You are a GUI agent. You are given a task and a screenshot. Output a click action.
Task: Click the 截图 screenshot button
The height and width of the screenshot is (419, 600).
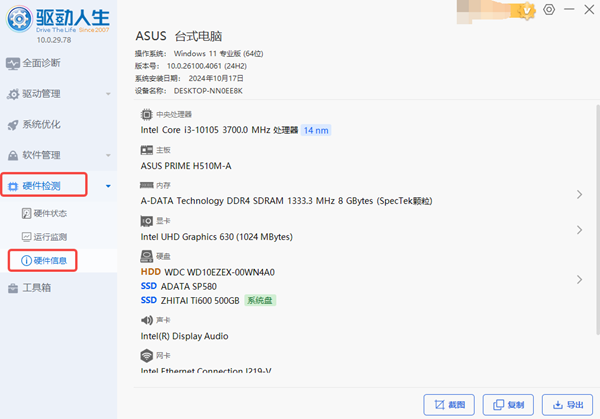click(x=449, y=404)
